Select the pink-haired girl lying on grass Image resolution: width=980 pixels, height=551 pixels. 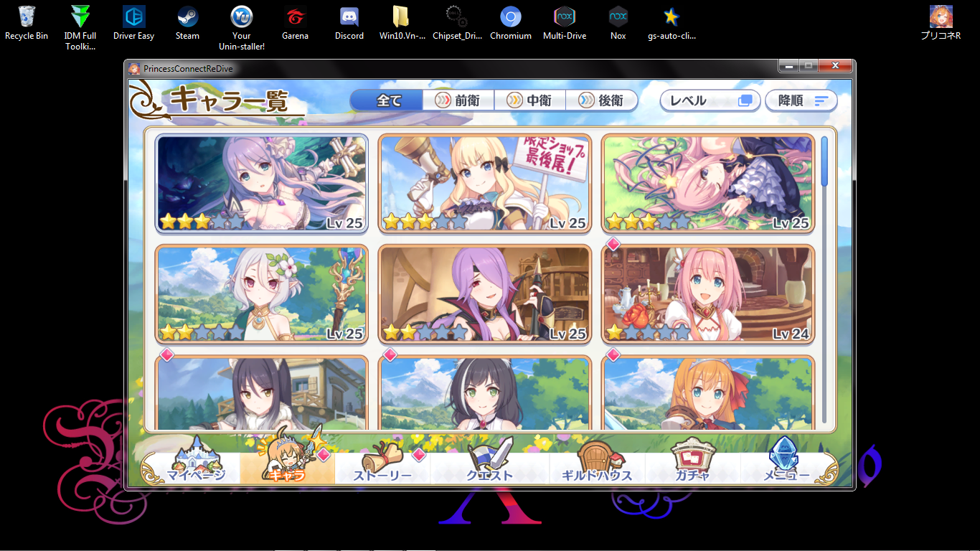pyautogui.click(x=708, y=184)
